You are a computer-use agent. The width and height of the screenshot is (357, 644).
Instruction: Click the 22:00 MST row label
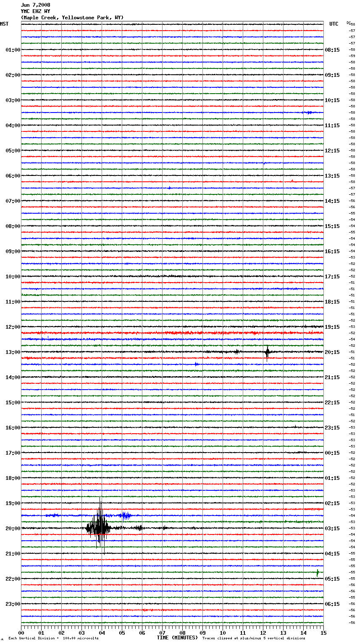13,579
